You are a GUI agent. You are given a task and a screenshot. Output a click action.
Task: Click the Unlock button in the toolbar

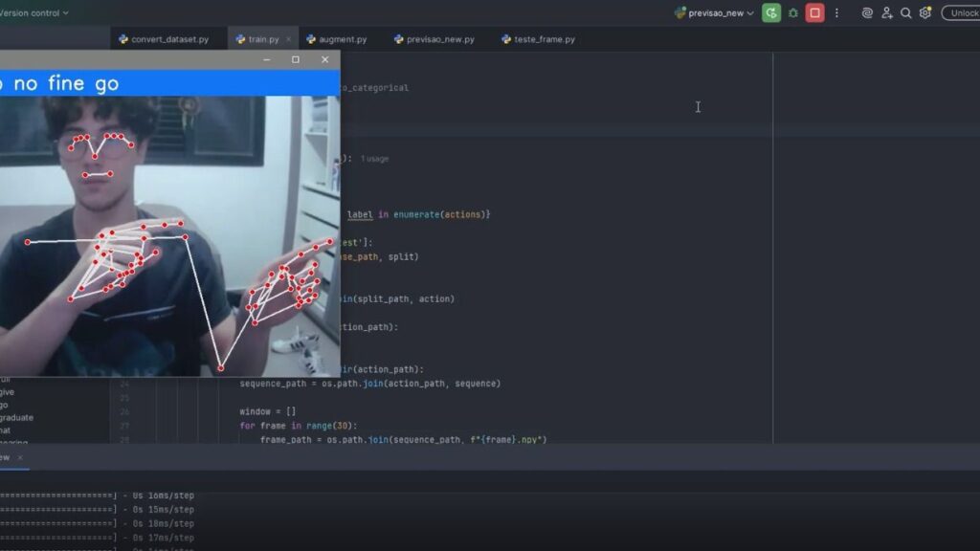[x=960, y=13]
